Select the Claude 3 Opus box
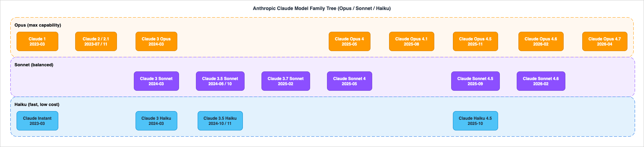Viewport: 644px width, 147px height. tap(156, 41)
